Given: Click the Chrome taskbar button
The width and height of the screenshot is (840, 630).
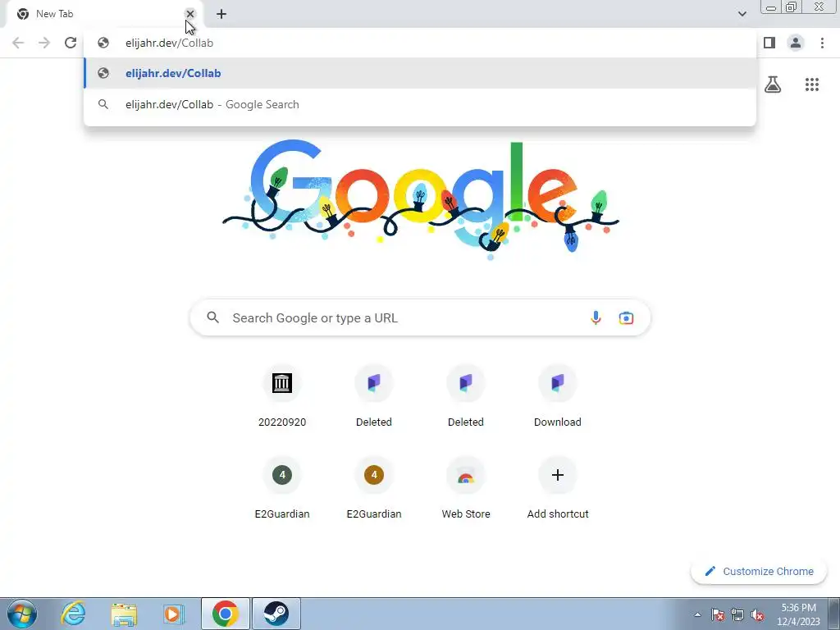Looking at the screenshot, I should click(x=226, y=614).
